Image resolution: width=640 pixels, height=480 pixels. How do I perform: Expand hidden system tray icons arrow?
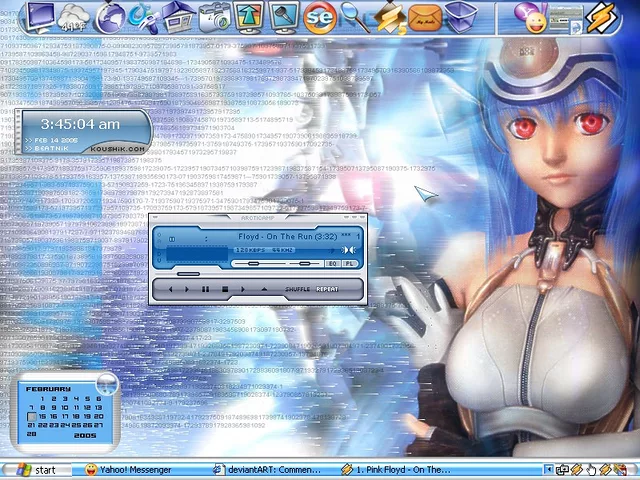pyautogui.click(x=549, y=470)
